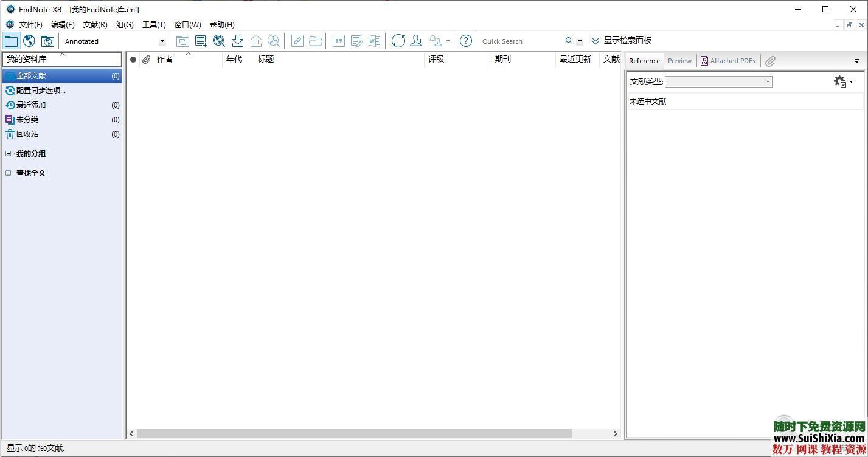Sort by 期刊 column header

coord(523,59)
